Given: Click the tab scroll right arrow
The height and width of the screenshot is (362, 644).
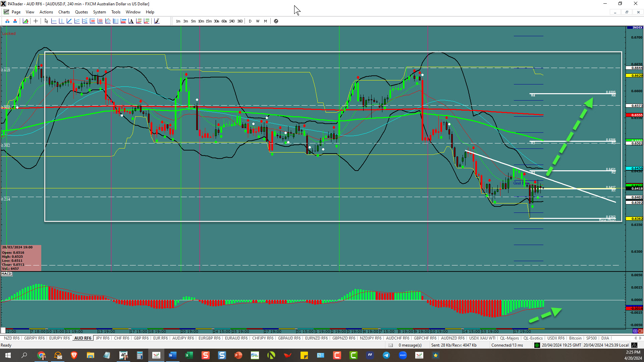Looking at the screenshot, I should click(x=640, y=338).
